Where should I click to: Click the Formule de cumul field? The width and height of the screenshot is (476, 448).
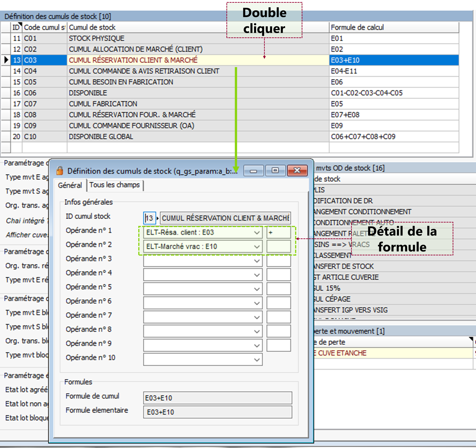[217, 398]
